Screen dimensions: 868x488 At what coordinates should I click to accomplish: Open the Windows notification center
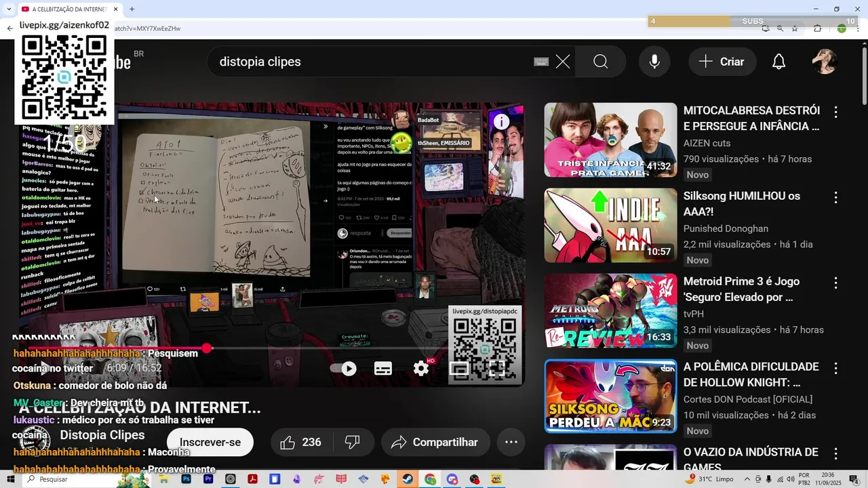pos(854,479)
